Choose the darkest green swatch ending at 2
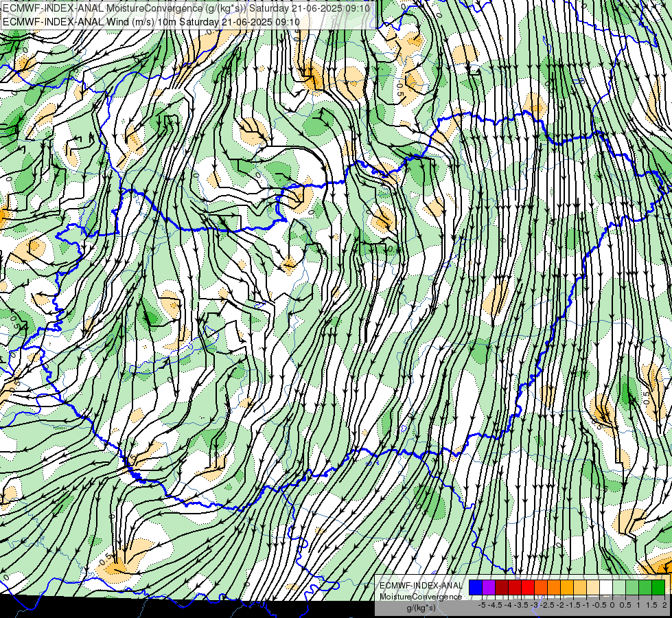The image size is (672, 618). [658, 588]
